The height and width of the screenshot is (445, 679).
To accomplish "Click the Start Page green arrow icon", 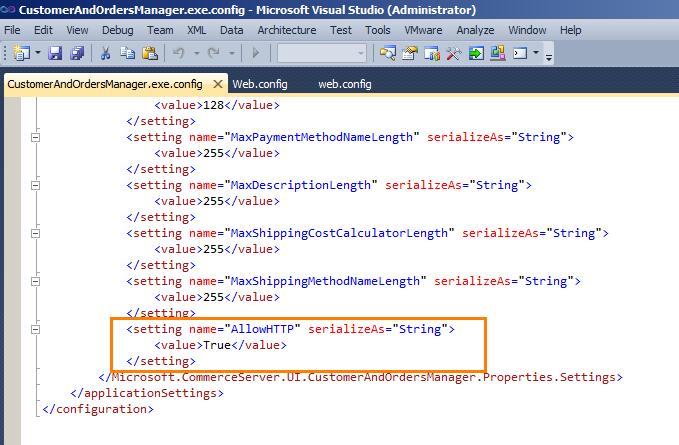I will pos(476,53).
